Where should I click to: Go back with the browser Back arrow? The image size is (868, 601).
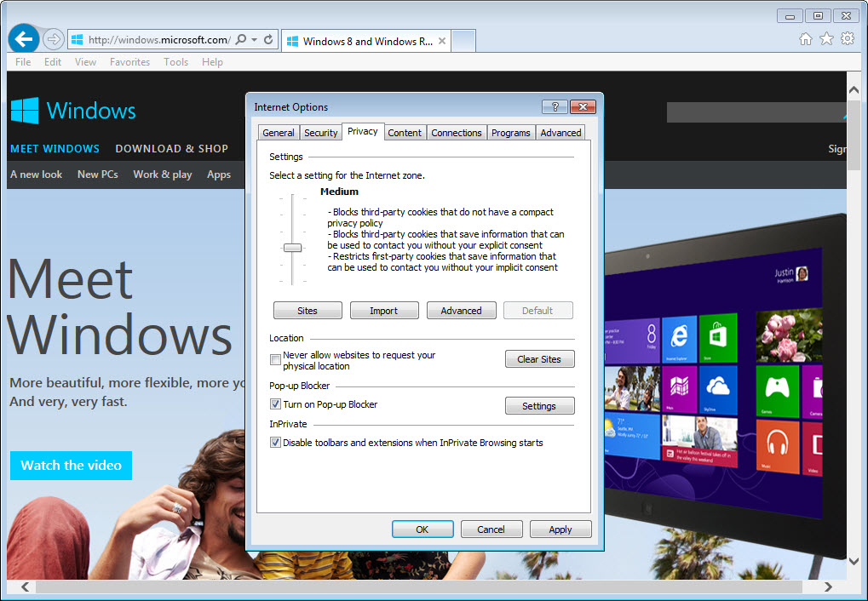pyautogui.click(x=24, y=39)
